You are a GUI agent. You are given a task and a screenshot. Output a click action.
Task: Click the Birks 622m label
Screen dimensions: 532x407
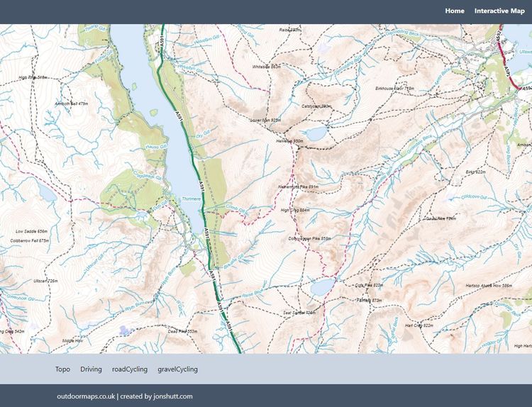pos(476,172)
